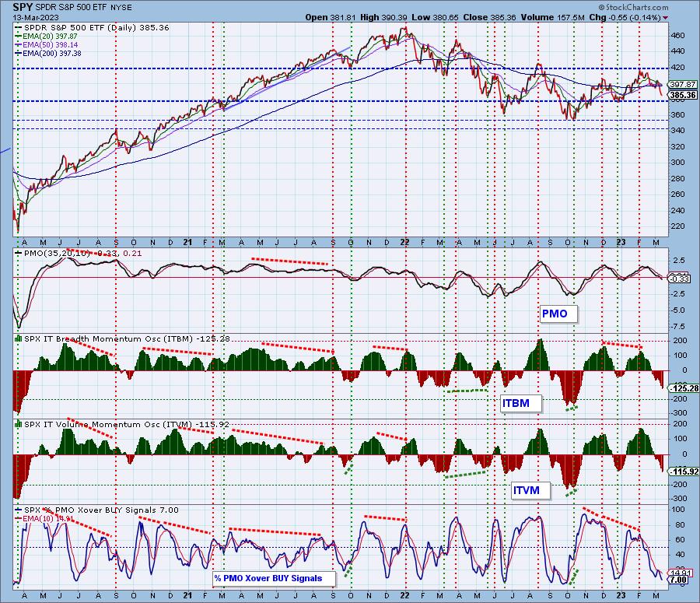Click the 340 price axis label

(678, 131)
